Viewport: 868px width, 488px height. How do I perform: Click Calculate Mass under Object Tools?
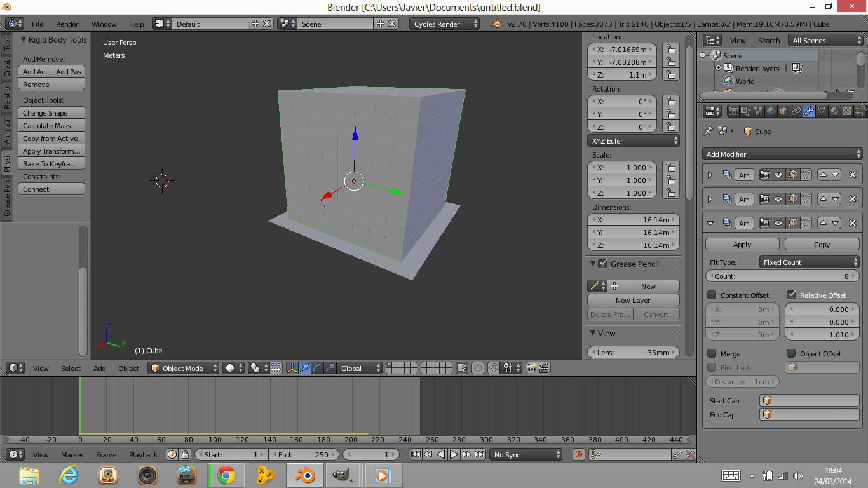pyautogui.click(x=51, y=125)
